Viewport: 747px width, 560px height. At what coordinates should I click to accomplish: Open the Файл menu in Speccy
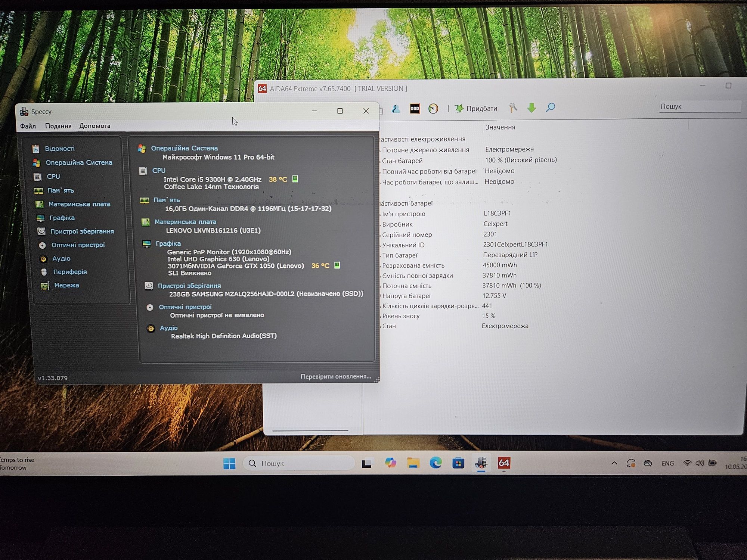coord(28,126)
